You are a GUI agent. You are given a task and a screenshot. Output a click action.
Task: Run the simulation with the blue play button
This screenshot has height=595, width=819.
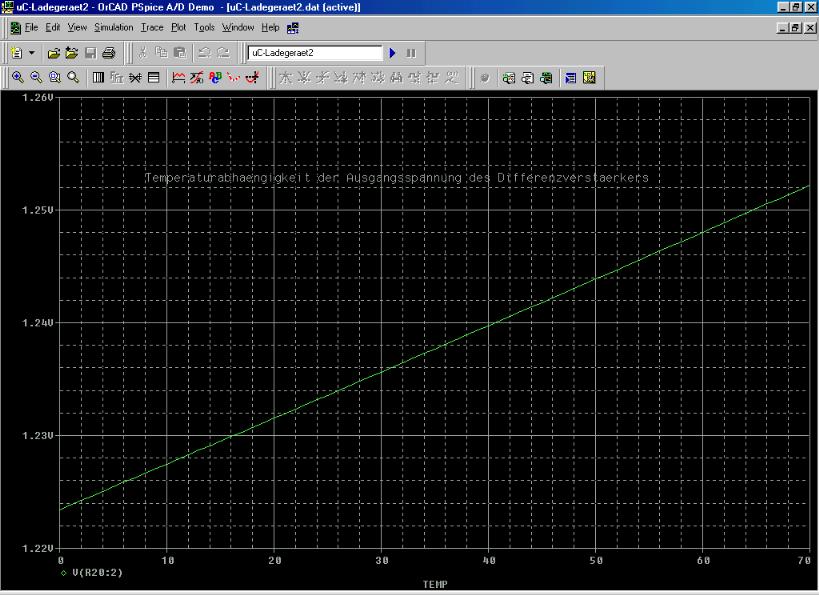[x=393, y=53]
